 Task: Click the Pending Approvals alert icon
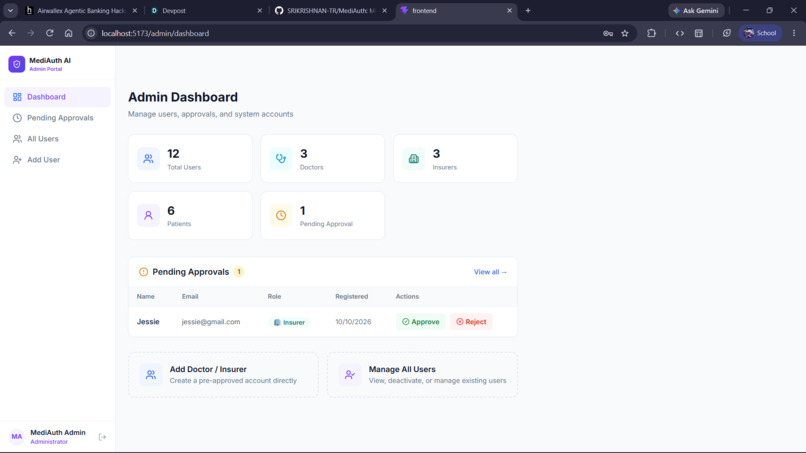(143, 272)
